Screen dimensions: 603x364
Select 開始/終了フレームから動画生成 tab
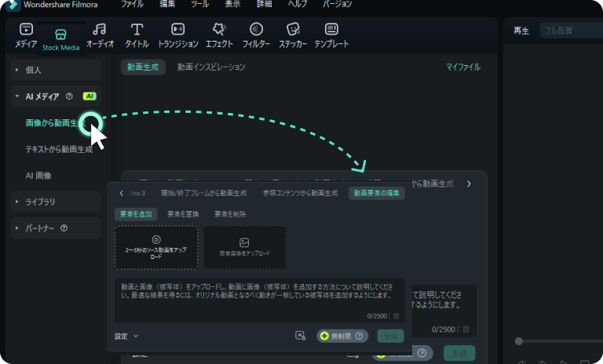[204, 193]
